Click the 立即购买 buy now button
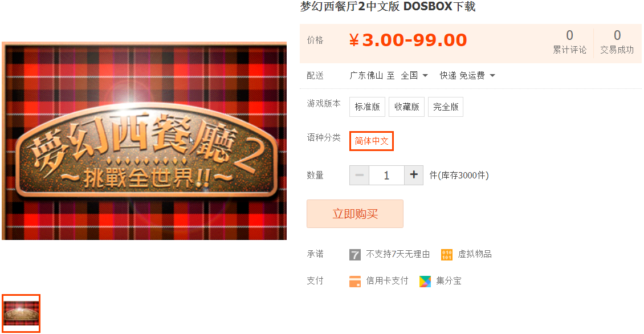The height and width of the screenshot is (334, 644). [x=355, y=214]
